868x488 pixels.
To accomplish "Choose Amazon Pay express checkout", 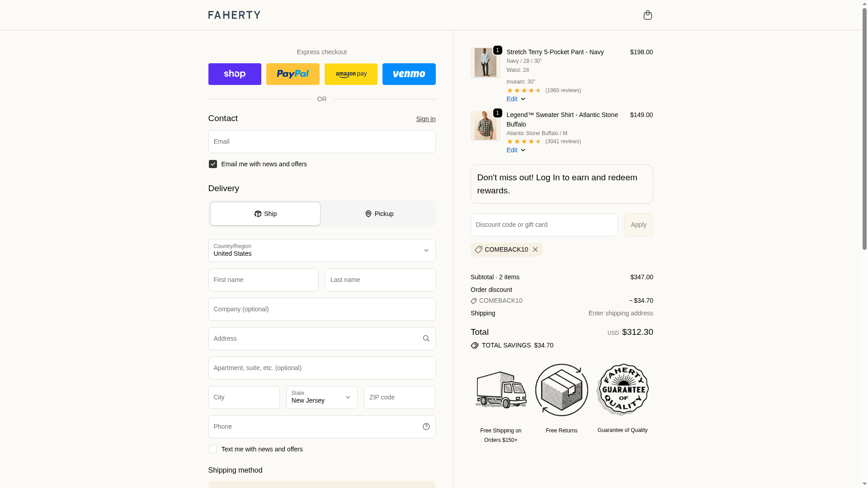I will 351,74.
